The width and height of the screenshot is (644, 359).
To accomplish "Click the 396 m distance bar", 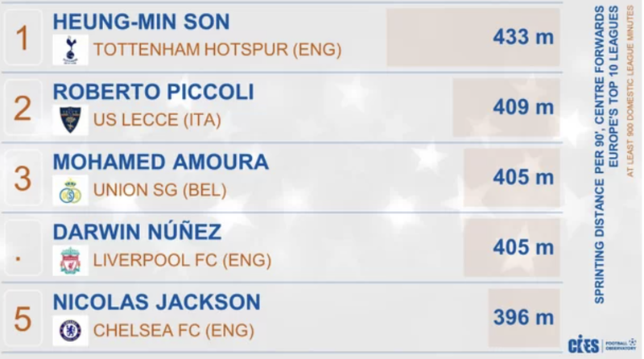I will tap(523, 317).
